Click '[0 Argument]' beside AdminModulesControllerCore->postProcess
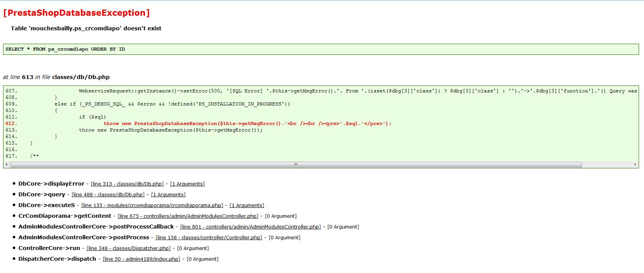The height and width of the screenshot is (273, 644). tap(284, 238)
